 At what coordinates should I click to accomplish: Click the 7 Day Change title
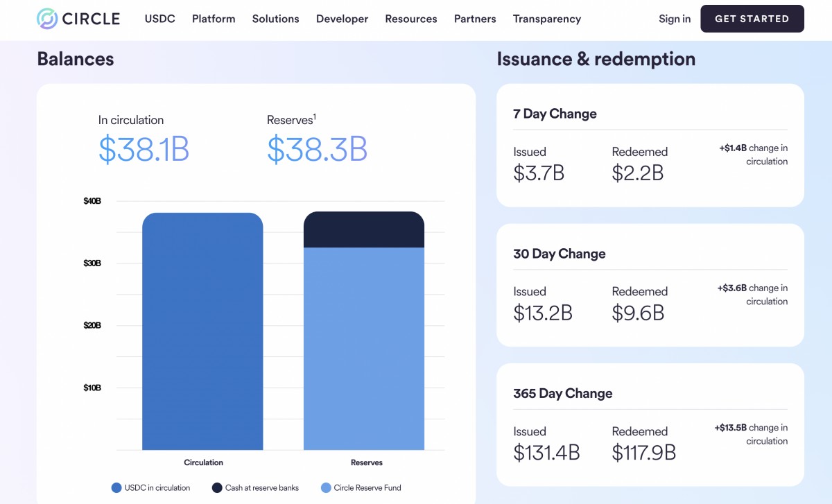[x=555, y=114]
